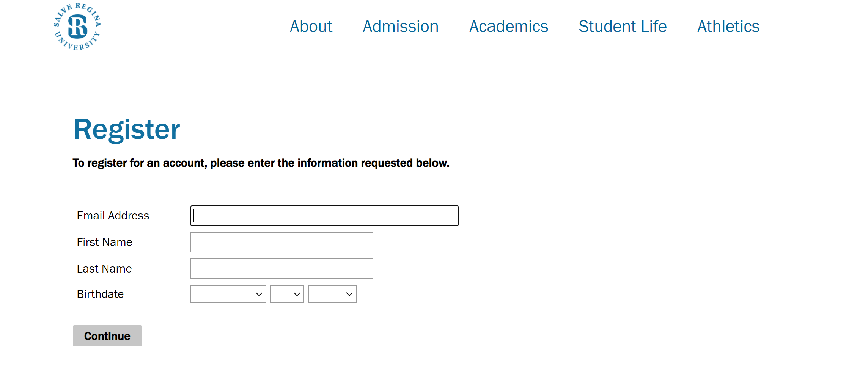The width and height of the screenshot is (868, 376).
Task: Expand the rightmost Birthdate dropdown
Action: [x=332, y=294]
